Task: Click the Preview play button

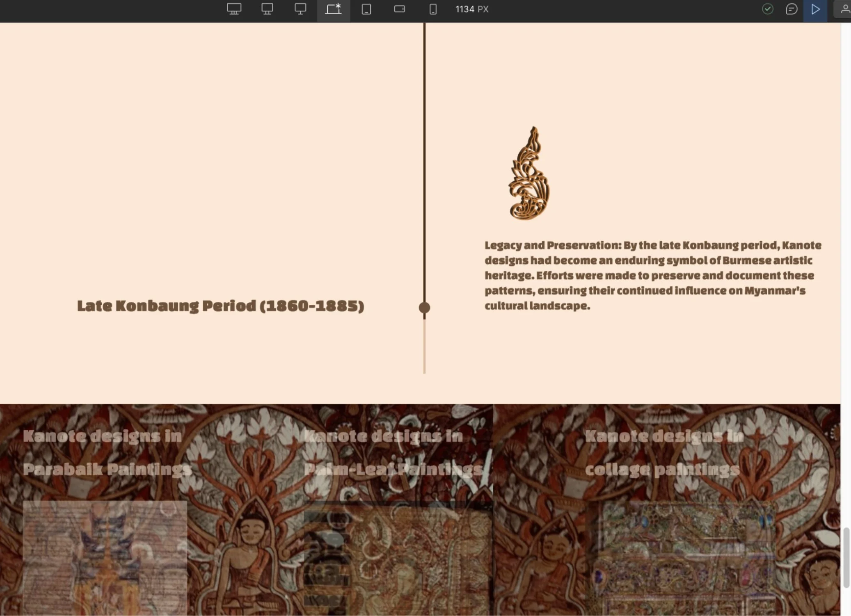Action: (815, 9)
